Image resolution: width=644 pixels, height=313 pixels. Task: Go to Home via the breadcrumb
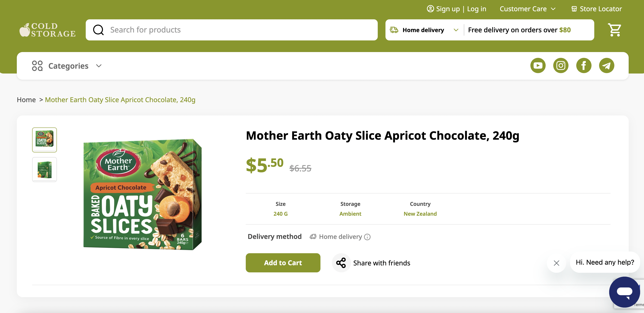pyautogui.click(x=26, y=100)
